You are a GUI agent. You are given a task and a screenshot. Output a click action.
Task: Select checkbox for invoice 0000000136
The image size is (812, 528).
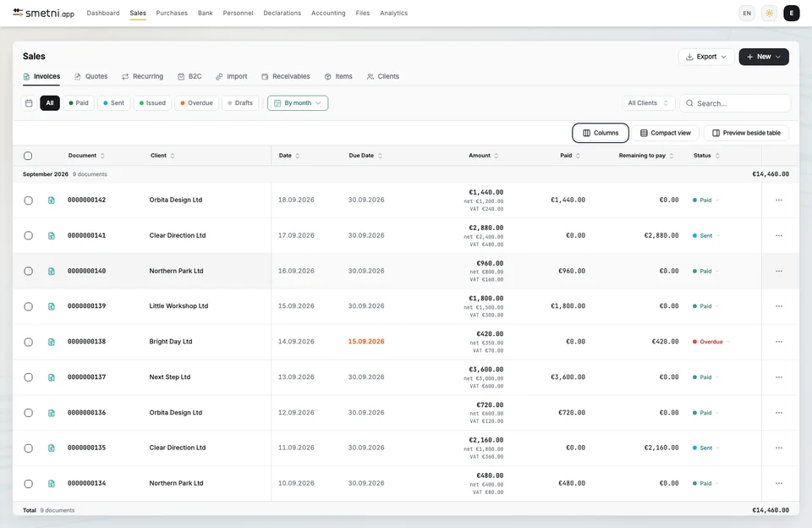29,413
